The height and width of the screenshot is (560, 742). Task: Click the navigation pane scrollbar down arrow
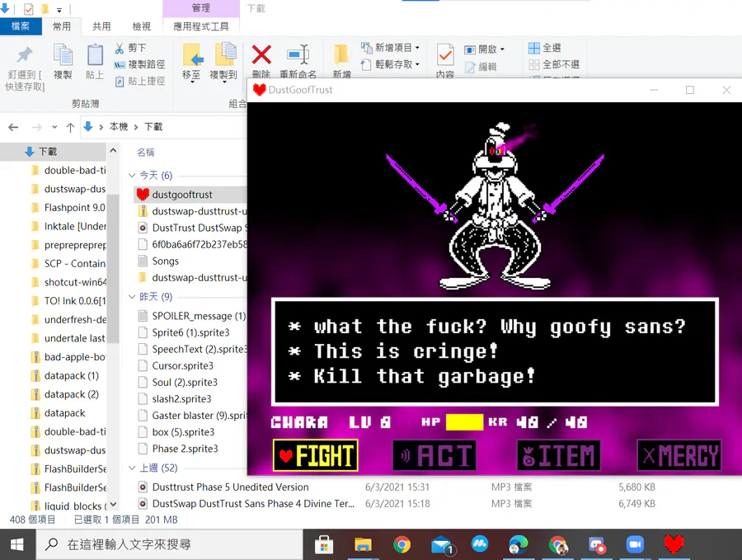(x=113, y=505)
